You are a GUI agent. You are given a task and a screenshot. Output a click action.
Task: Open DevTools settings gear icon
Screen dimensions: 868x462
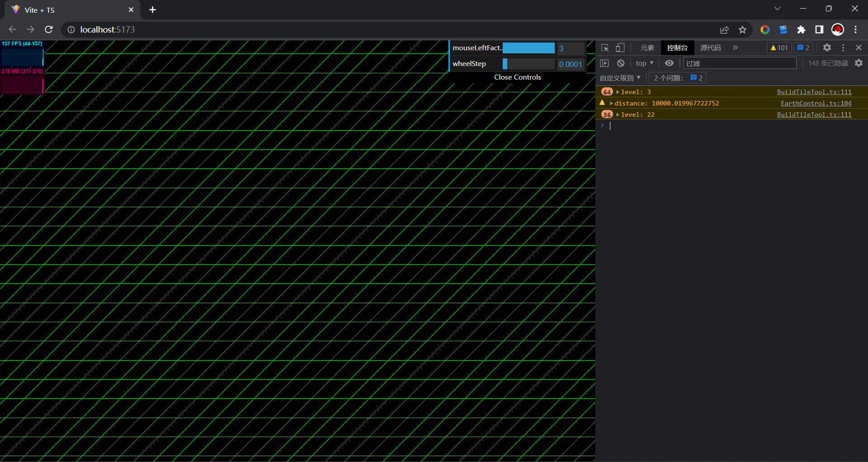(x=827, y=48)
